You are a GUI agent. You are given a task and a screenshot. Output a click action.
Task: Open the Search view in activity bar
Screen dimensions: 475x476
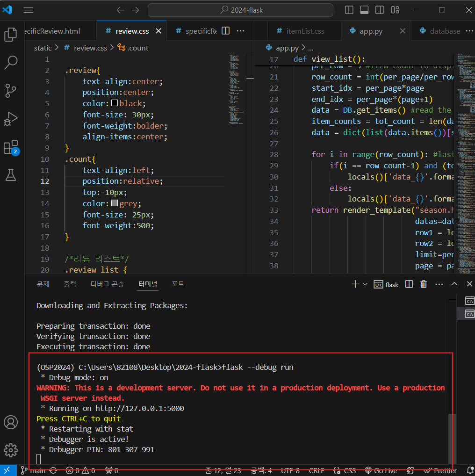click(11, 62)
